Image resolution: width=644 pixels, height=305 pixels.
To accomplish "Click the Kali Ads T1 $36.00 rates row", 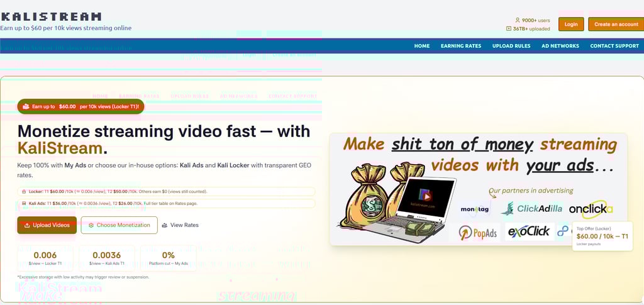I will click(166, 203).
